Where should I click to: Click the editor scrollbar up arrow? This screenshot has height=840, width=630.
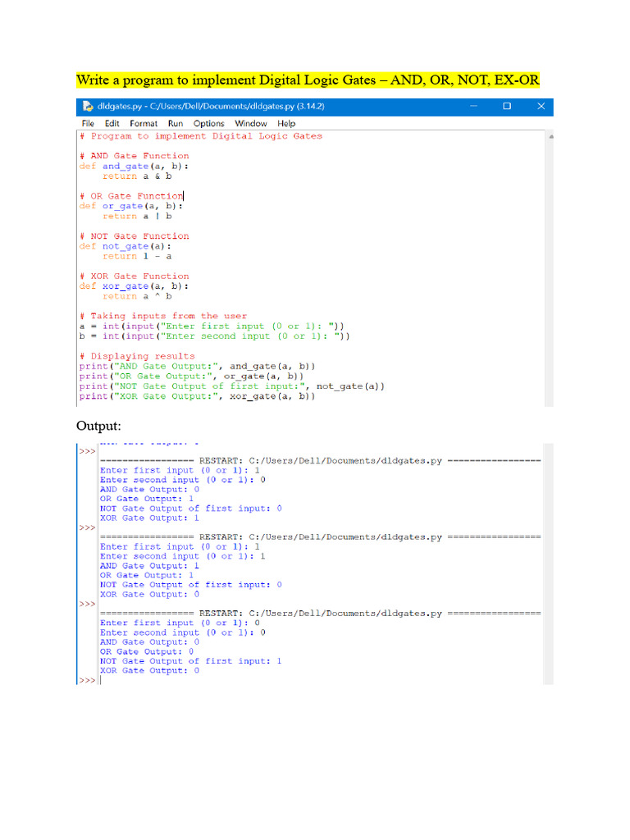(550, 137)
